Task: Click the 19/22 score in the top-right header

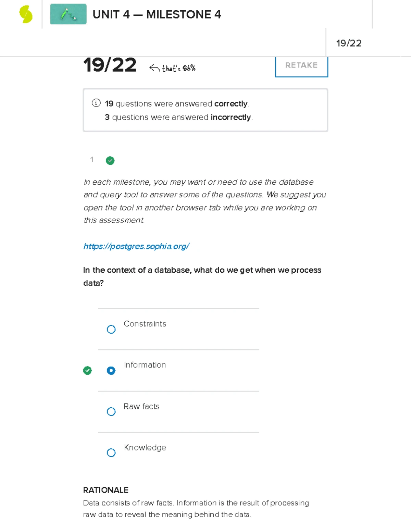Action: click(349, 43)
